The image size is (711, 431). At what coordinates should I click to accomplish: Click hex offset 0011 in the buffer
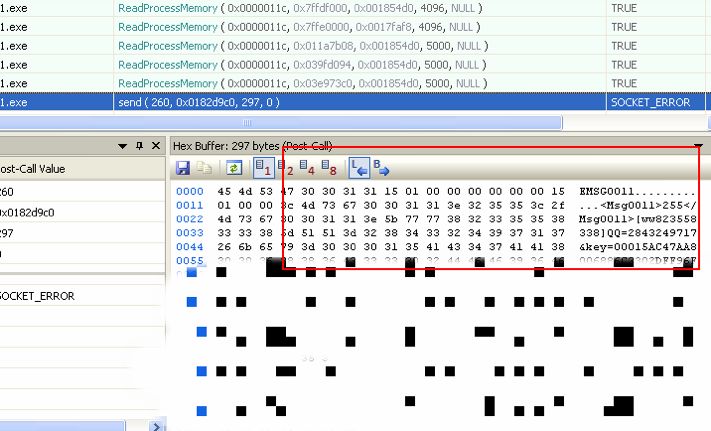[x=190, y=205]
